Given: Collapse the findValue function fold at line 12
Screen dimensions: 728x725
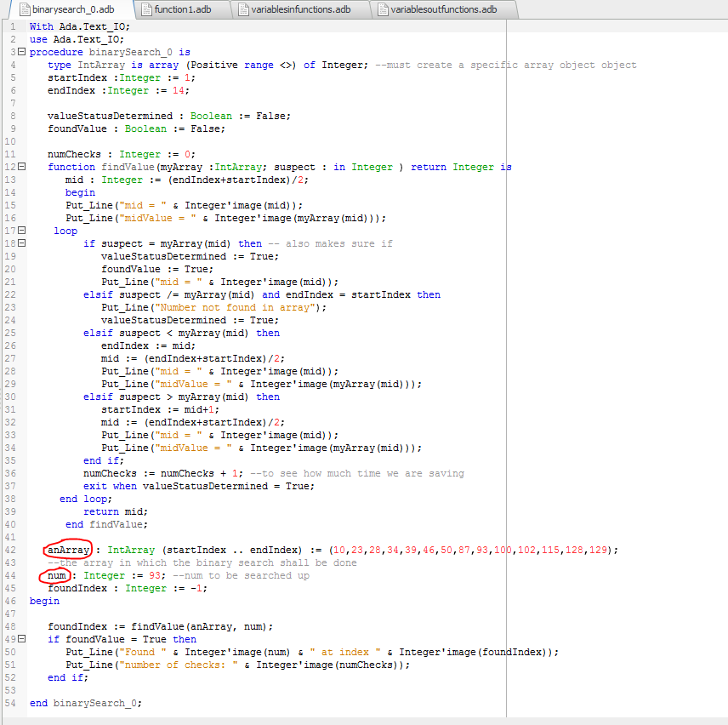Looking at the screenshot, I should [x=21, y=166].
